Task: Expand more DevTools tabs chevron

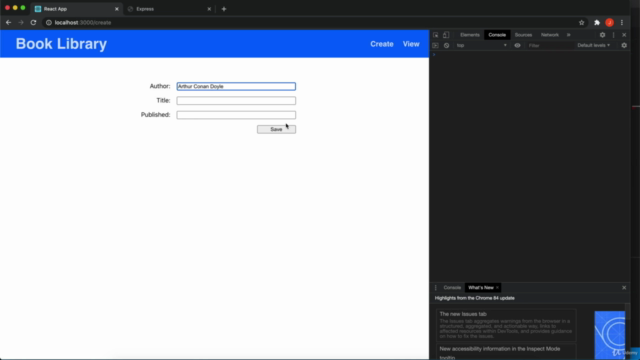Action: point(569,35)
